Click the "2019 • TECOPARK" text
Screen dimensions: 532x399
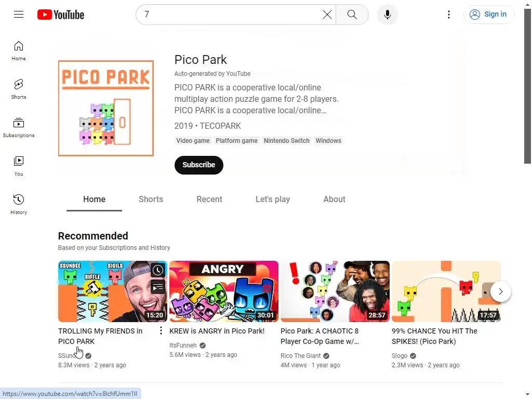point(208,126)
